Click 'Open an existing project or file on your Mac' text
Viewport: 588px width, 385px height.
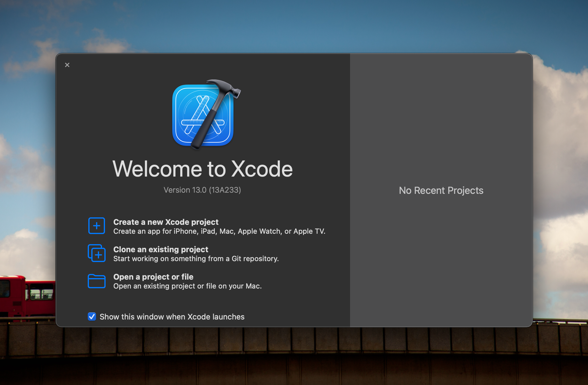[187, 286]
